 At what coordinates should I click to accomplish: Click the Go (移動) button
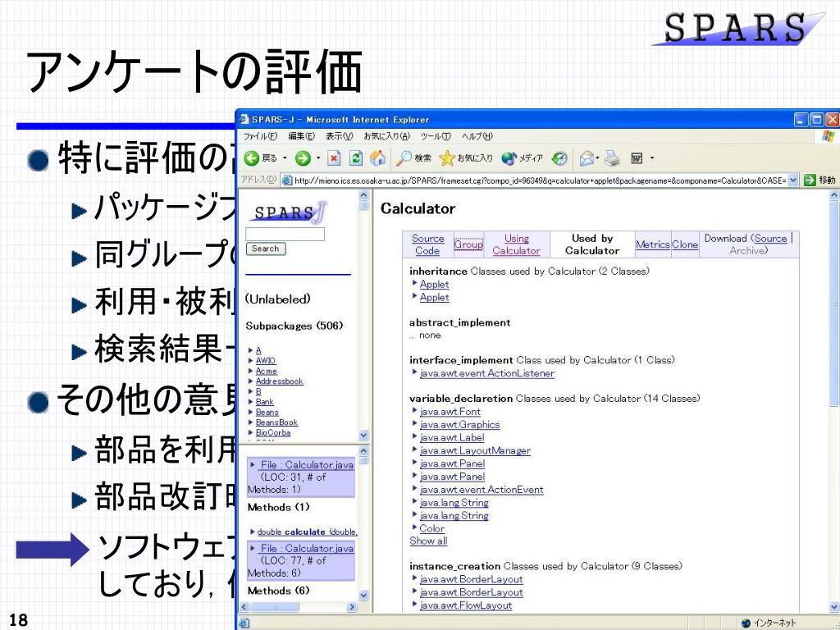pos(819,180)
